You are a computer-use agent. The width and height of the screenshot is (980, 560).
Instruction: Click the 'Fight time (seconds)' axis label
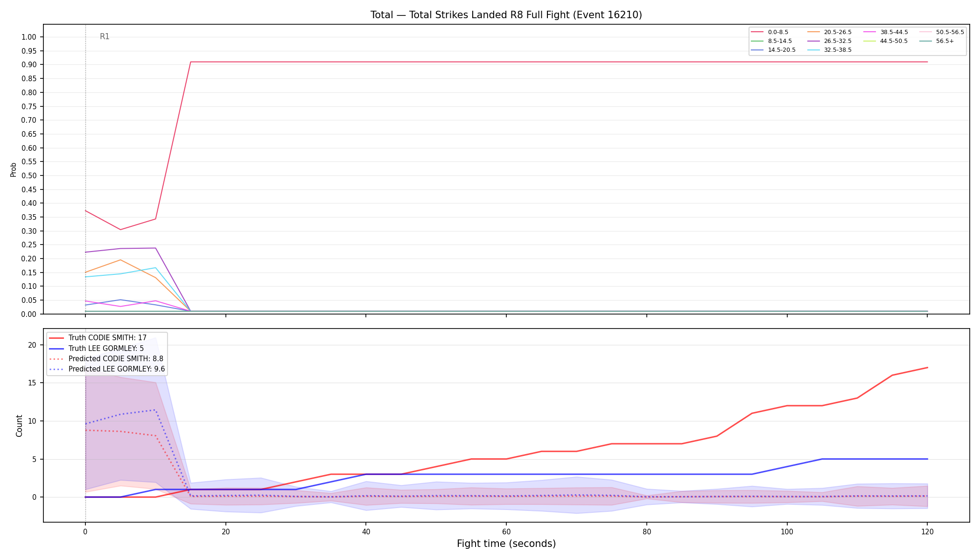pyautogui.click(x=506, y=544)
